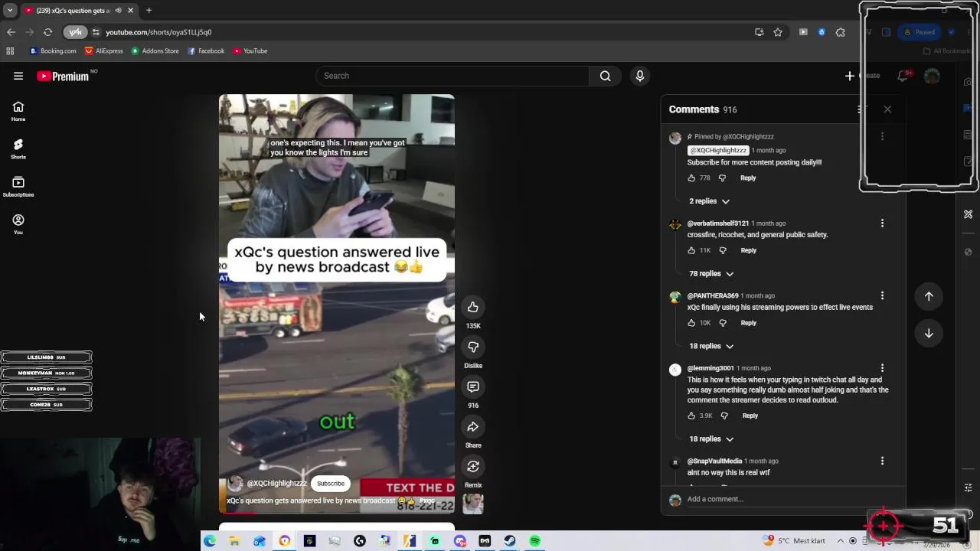Open Microsoft Edge from the taskbar

click(209, 541)
